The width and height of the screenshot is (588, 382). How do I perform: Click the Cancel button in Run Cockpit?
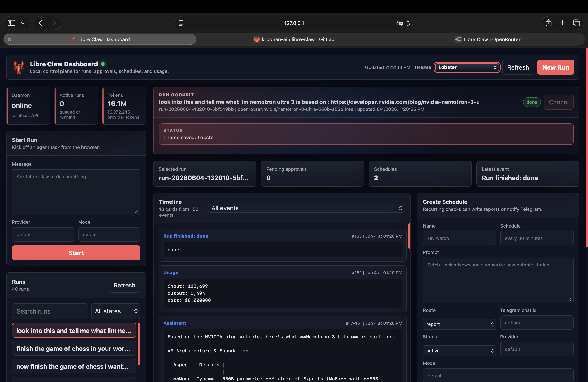(558, 102)
